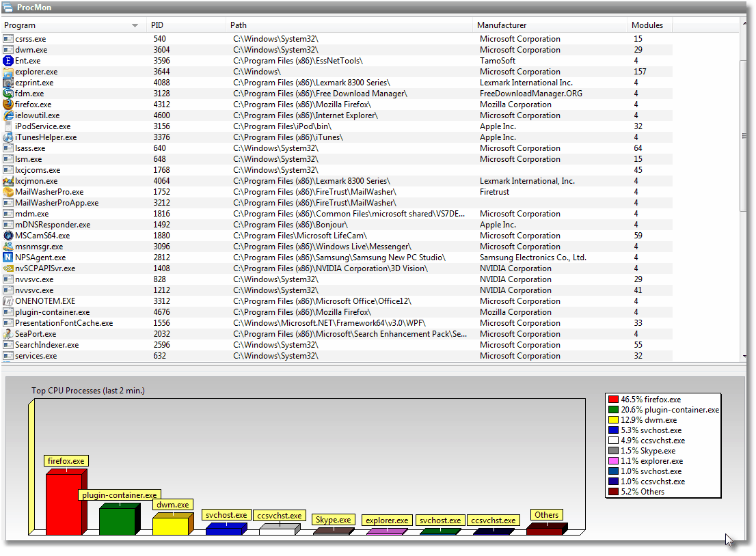The height and width of the screenshot is (556, 756).
Task: Click the yellow dwm.exe legend swatch
Action: click(x=613, y=420)
